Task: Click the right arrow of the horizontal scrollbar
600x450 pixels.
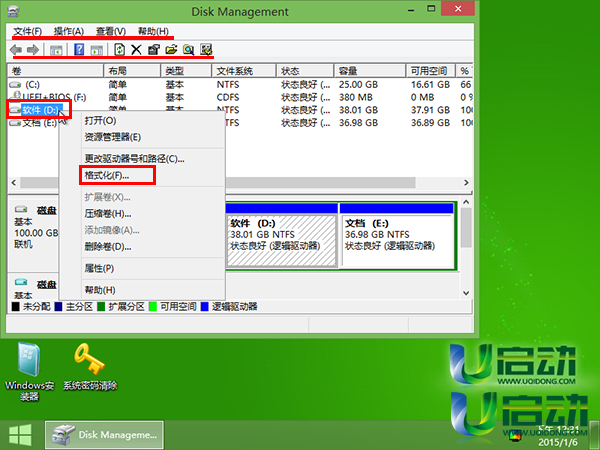Action: (x=466, y=183)
